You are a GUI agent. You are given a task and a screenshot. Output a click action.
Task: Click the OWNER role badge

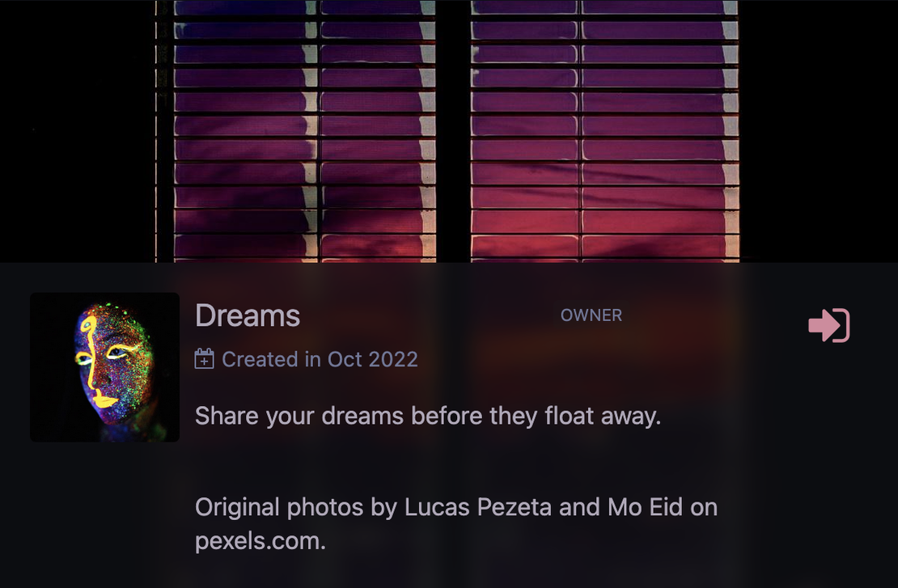[x=591, y=315]
